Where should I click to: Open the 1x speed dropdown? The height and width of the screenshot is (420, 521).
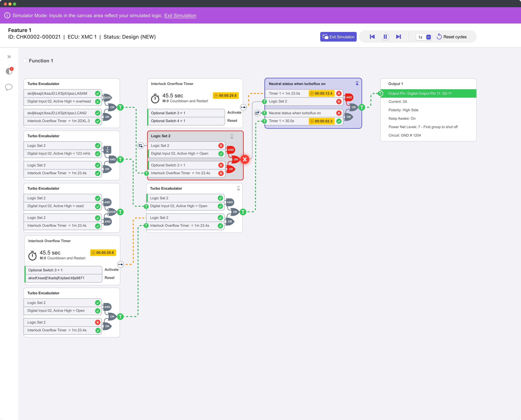pos(428,37)
